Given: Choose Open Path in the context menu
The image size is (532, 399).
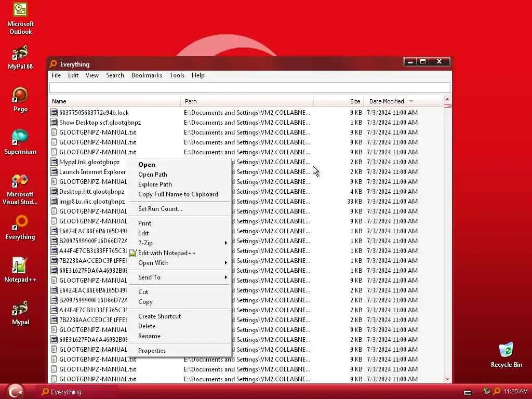Looking at the screenshot, I should pyautogui.click(x=179, y=175).
